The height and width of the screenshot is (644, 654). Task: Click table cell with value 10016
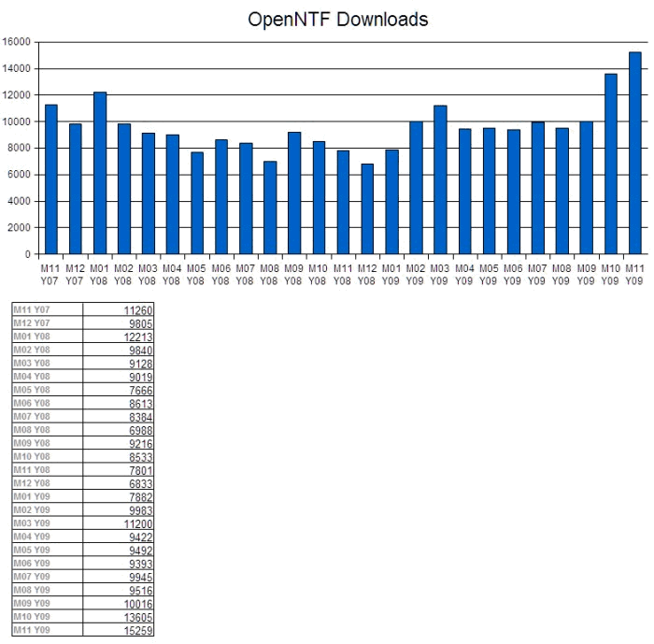(118, 604)
